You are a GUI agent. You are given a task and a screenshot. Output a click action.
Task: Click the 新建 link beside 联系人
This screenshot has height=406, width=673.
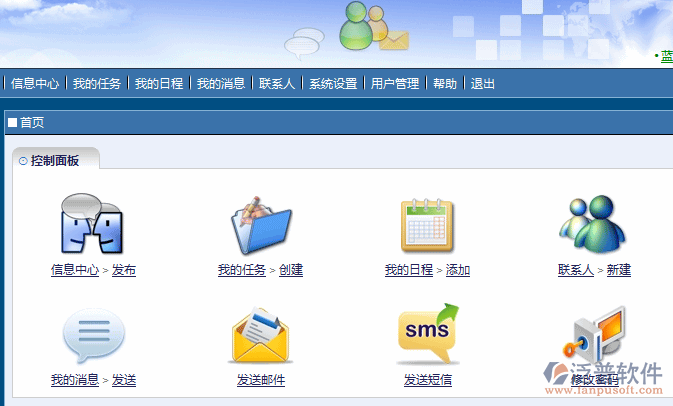point(619,270)
